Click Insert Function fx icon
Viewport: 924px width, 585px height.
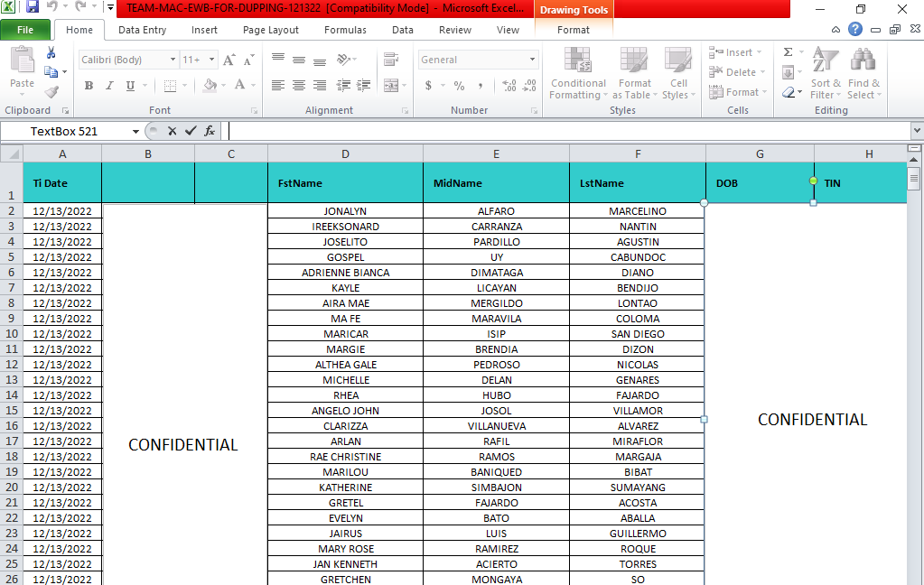(210, 131)
